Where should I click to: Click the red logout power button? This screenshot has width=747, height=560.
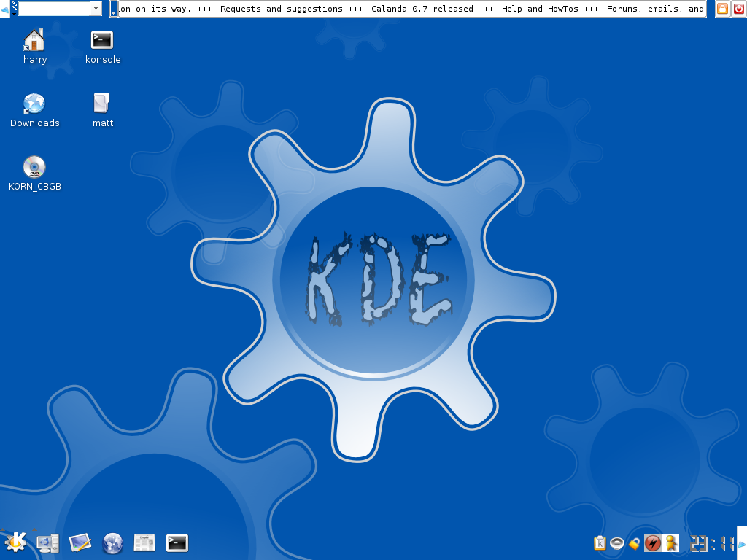click(739, 9)
